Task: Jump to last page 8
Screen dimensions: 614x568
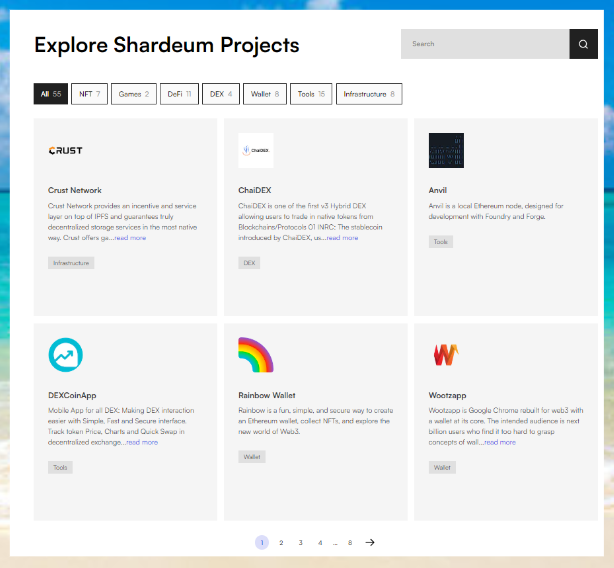Action: (350, 543)
